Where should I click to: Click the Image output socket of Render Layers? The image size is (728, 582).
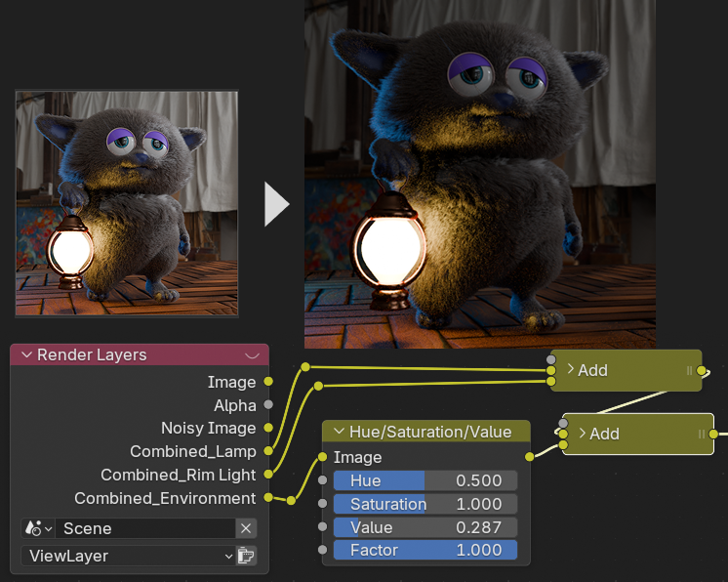[x=268, y=382]
